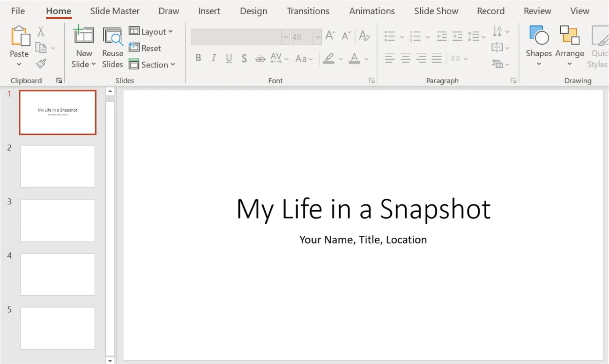Open the font size dropdown
Screen dimensions: 609x364
coord(318,36)
